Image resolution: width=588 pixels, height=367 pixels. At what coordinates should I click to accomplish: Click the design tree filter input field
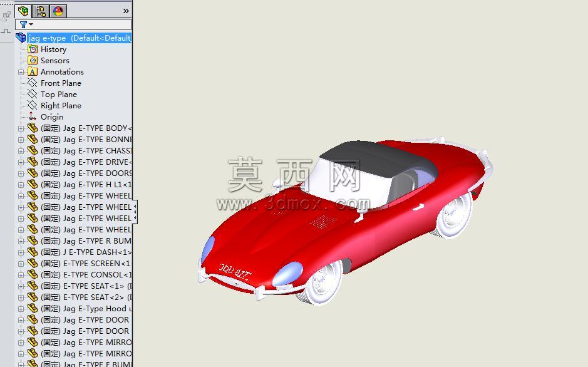tap(73, 25)
